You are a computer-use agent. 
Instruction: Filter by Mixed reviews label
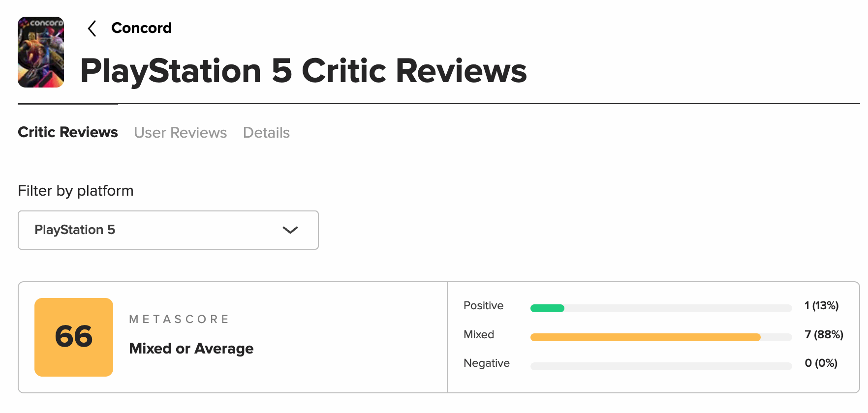[479, 335]
